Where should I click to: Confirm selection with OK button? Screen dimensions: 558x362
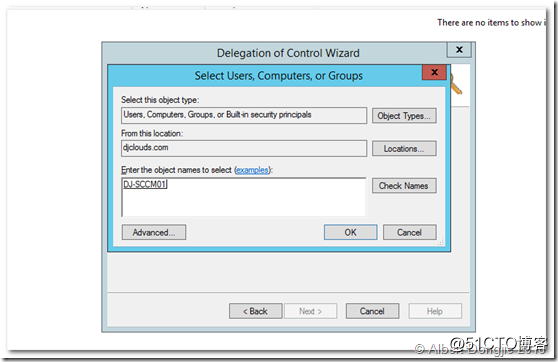[351, 232]
